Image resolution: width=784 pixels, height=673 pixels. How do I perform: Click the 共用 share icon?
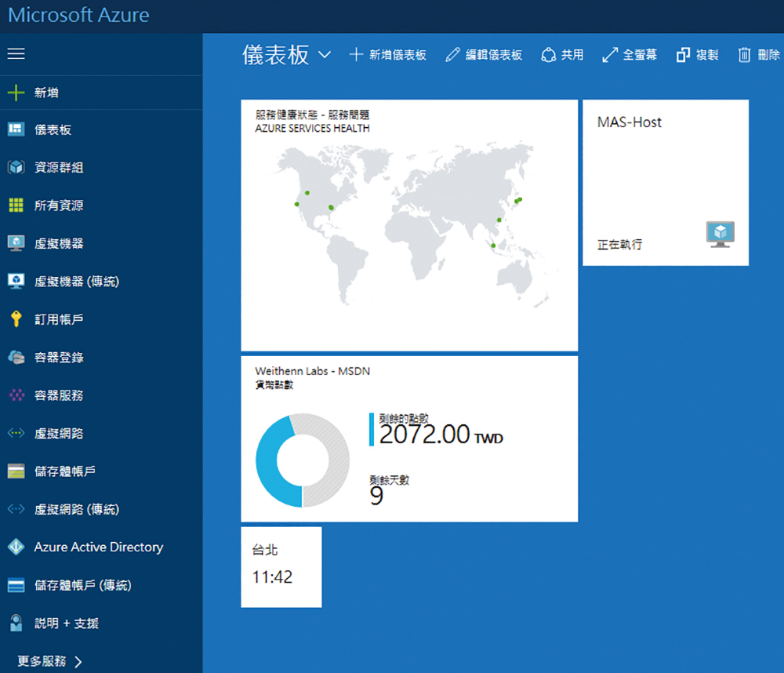click(549, 55)
